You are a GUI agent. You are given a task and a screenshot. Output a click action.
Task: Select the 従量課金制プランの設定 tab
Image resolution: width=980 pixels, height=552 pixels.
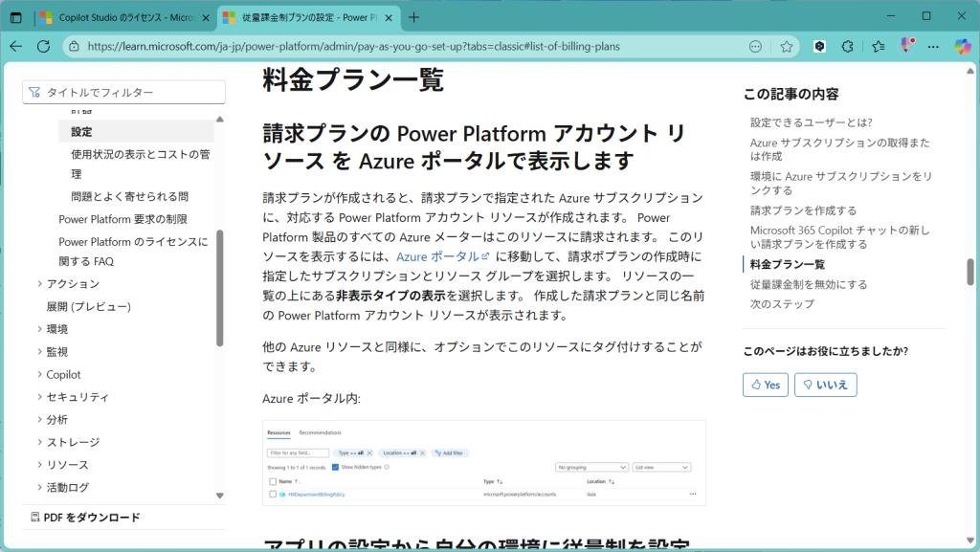[x=309, y=17]
